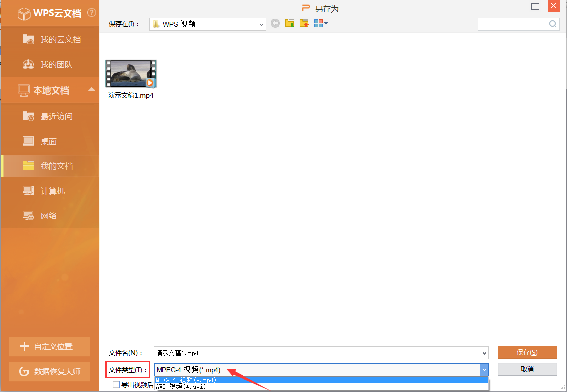Click the search magnifier icon

553,24
